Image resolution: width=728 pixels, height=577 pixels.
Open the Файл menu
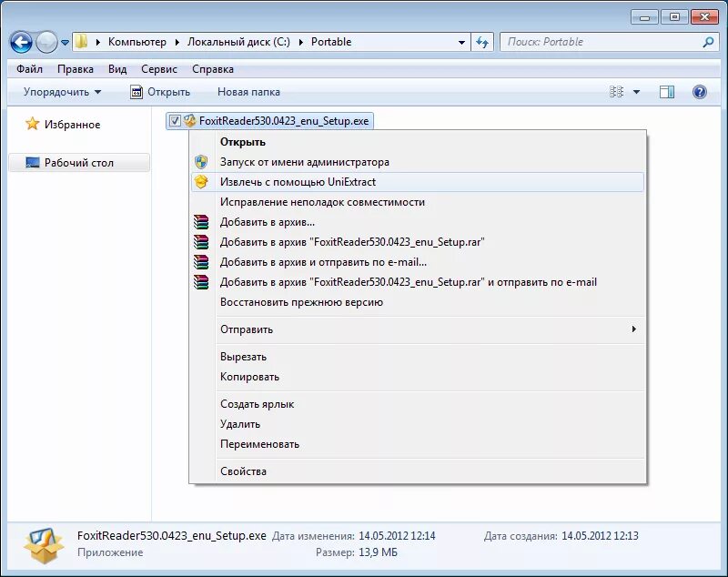(x=29, y=69)
